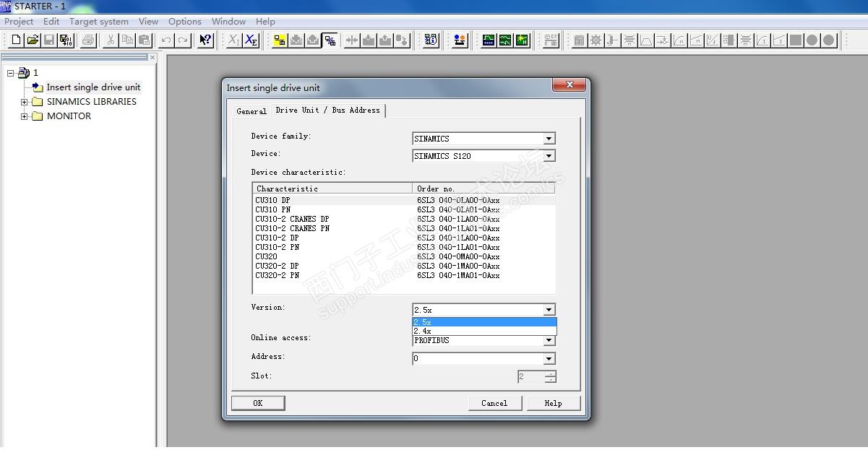
Task: Click the Save project floppy disk icon
Action: click(49, 40)
